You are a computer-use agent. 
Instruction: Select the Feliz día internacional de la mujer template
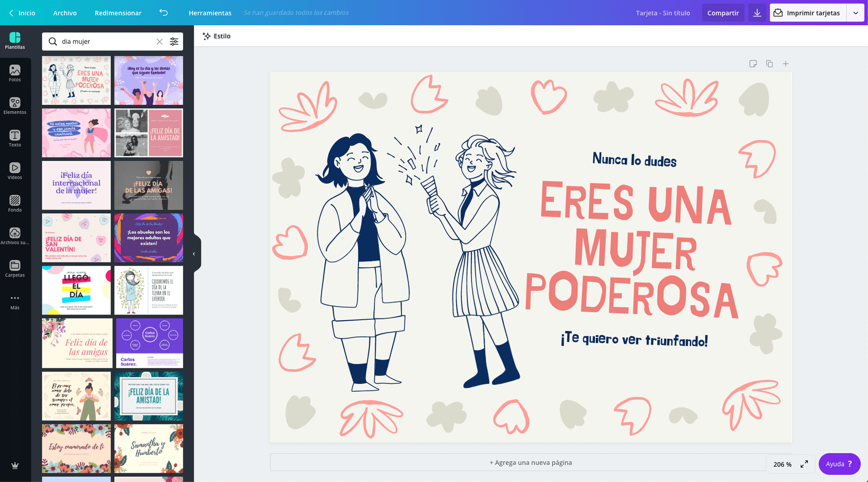click(x=76, y=186)
